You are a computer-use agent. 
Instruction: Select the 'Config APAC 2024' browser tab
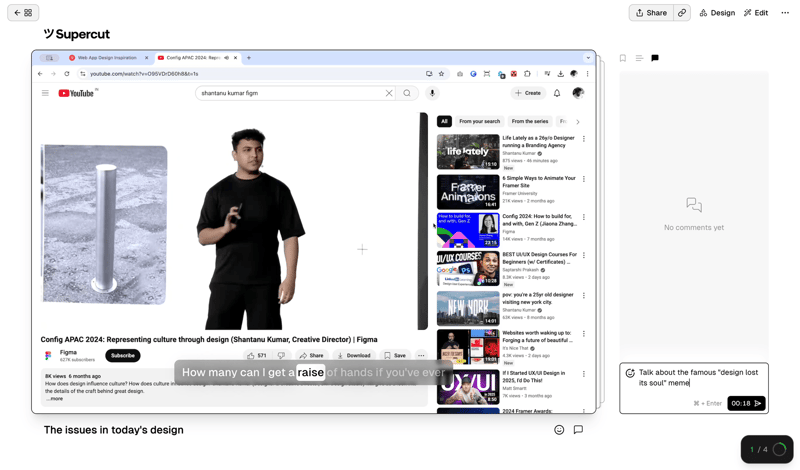coord(197,58)
